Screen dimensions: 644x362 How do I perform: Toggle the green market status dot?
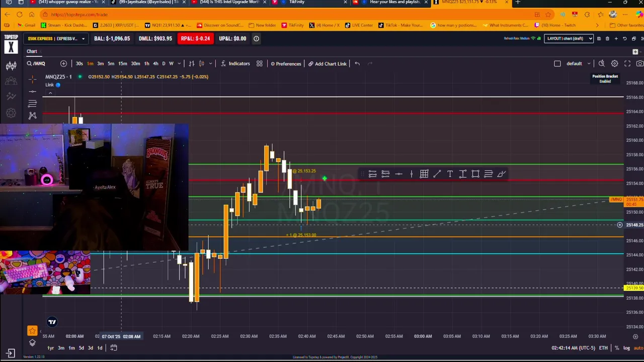(79, 77)
